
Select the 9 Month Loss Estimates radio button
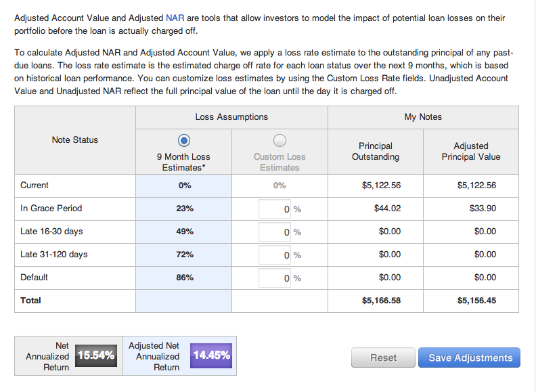(184, 141)
